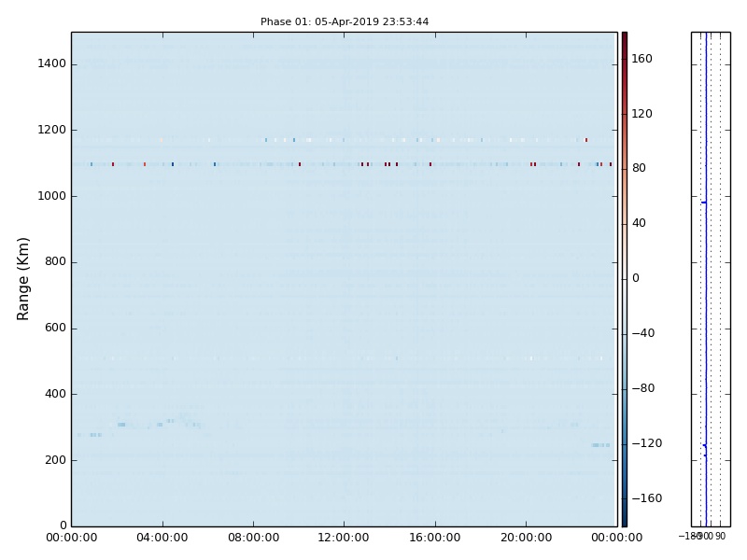
Task: Click the 04:00:00 time axis label
Action: tap(162, 539)
